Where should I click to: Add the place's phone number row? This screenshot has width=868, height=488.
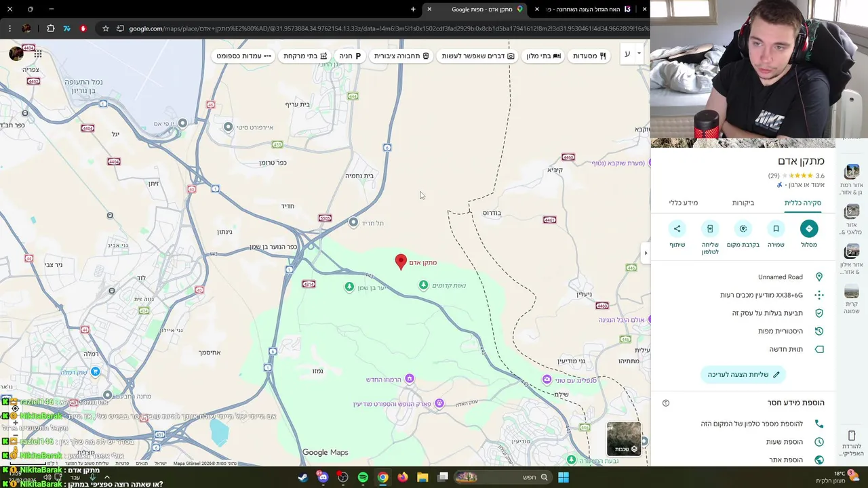tap(744, 424)
